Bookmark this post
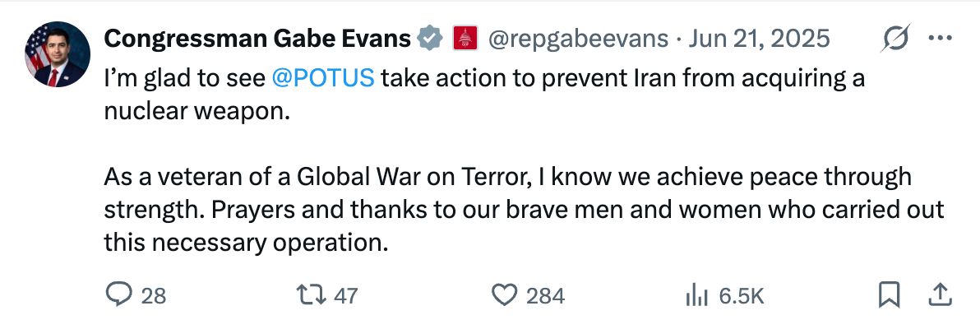980x329 pixels. pos(890,295)
